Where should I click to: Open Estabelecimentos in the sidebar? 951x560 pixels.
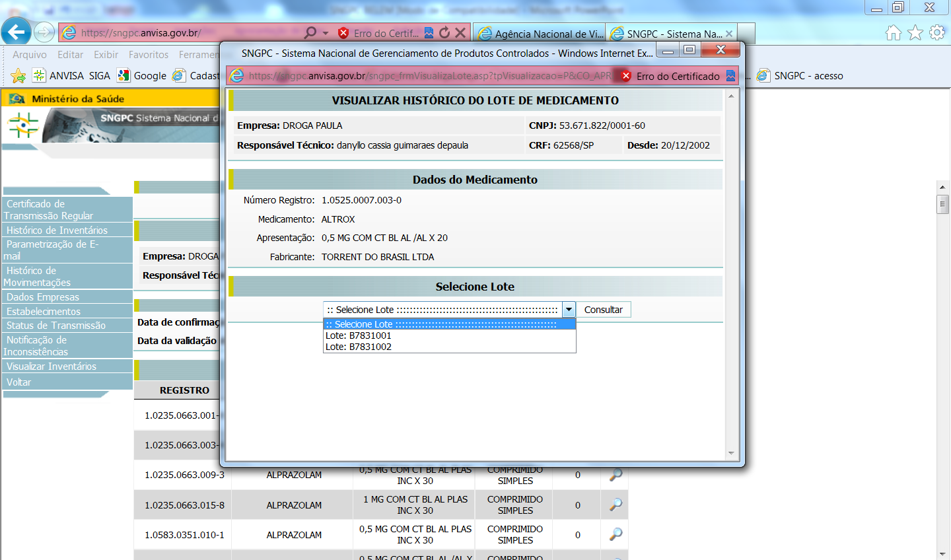point(67,312)
